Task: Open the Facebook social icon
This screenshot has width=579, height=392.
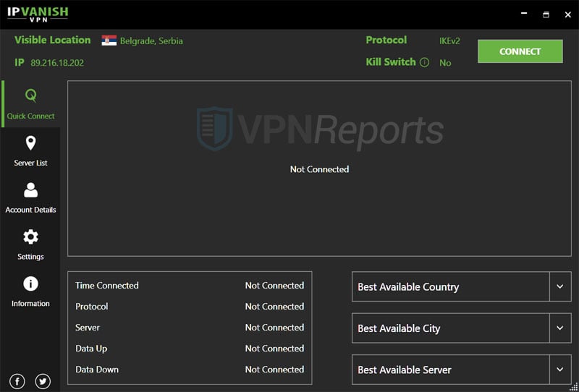Action: click(x=17, y=381)
